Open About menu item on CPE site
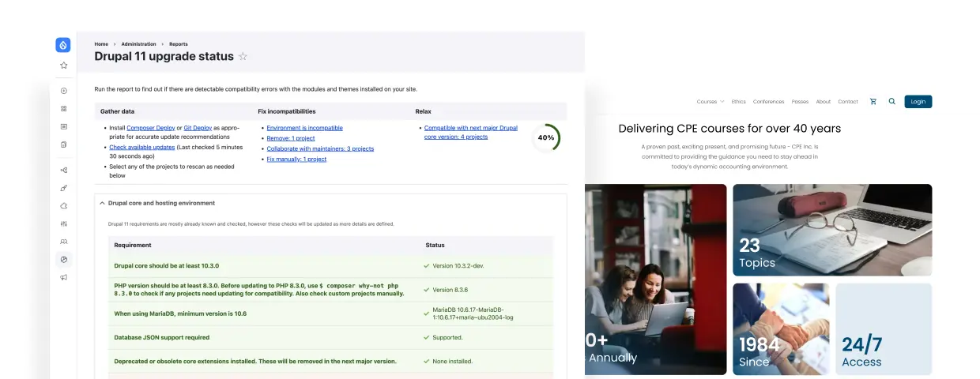980x379 pixels. coord(823,102)
